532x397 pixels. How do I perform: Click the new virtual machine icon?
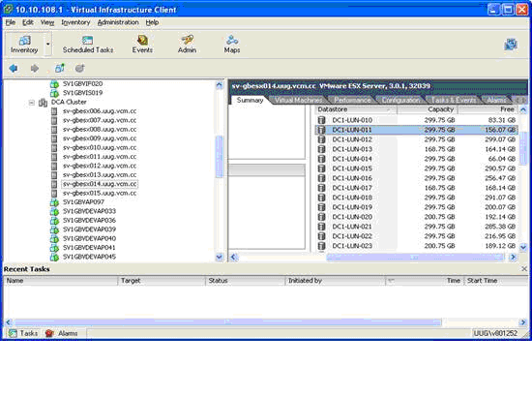[x=60, y=68]
